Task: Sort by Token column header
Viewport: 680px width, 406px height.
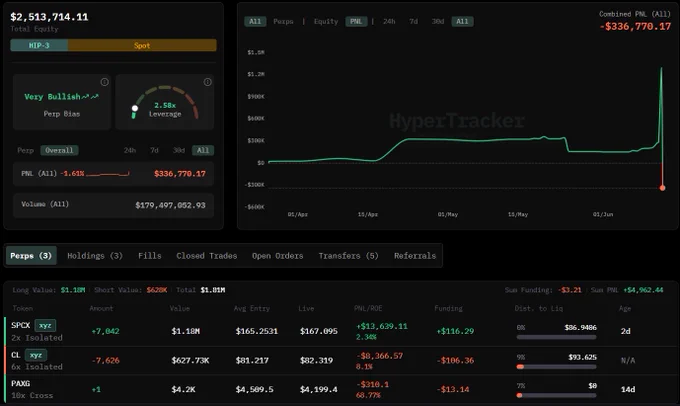Action: pos(23,308)
